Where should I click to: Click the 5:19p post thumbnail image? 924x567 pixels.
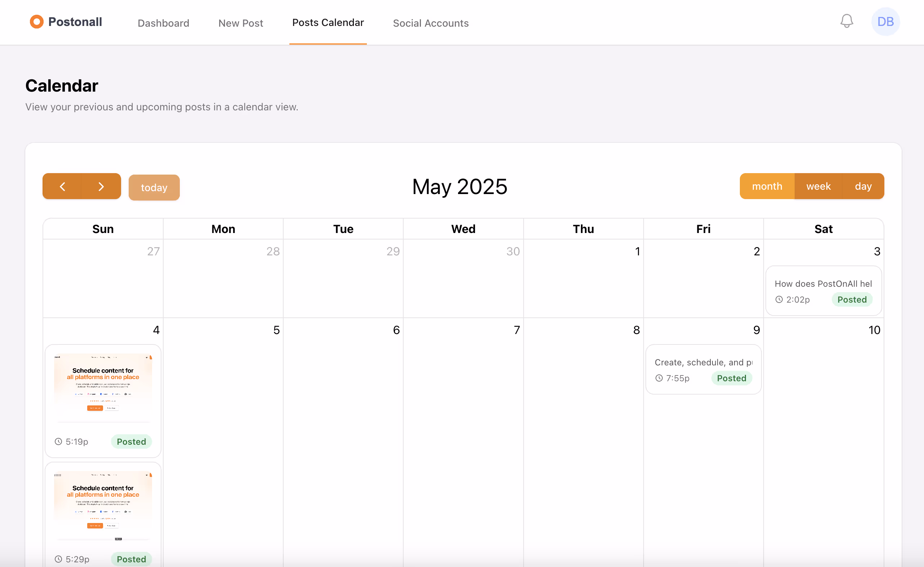(x=103, y=387)
